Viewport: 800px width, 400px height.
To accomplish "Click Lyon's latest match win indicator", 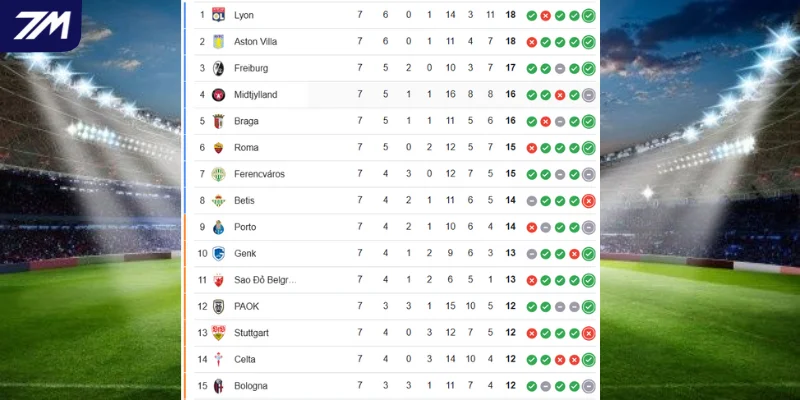I will pyautogui.click(x=589, y=15).
